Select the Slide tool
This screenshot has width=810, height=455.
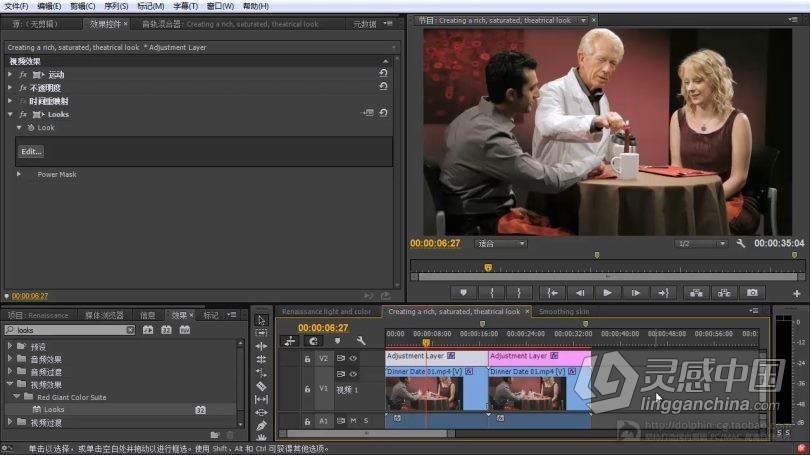point(261,413)
